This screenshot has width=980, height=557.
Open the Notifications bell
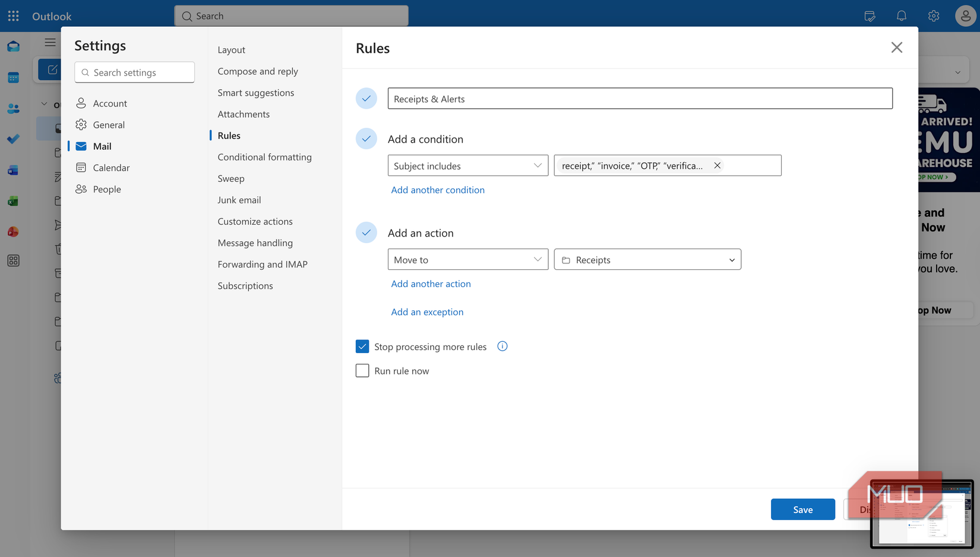pyautogui.click(x=901, y=15)
